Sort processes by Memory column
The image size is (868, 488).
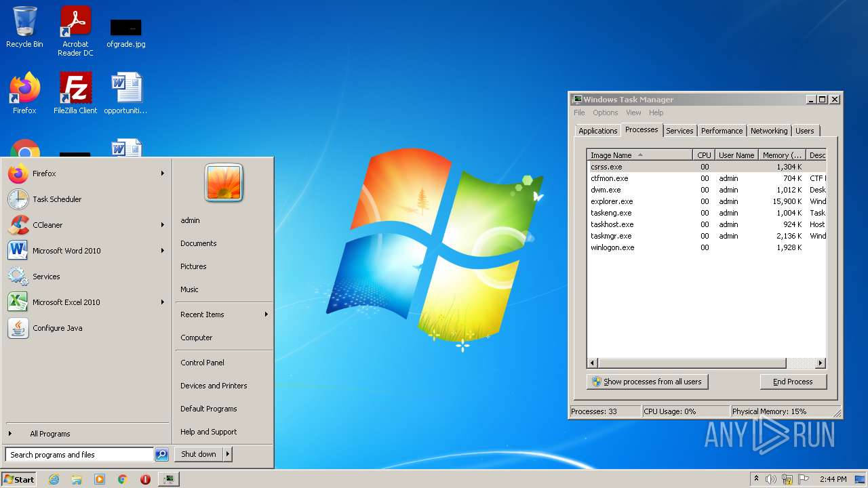[782, 155]
